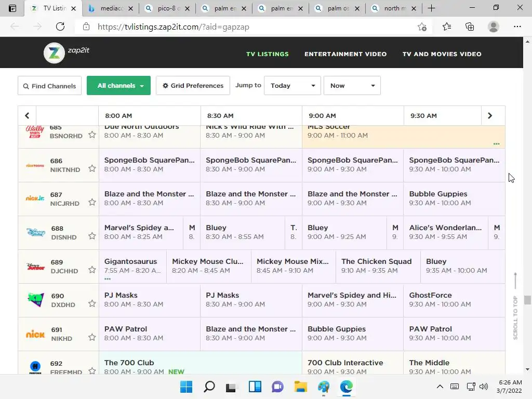Close the TV Listings tab
The height and width of the screenshot is (399, 532).
point(73,8)
